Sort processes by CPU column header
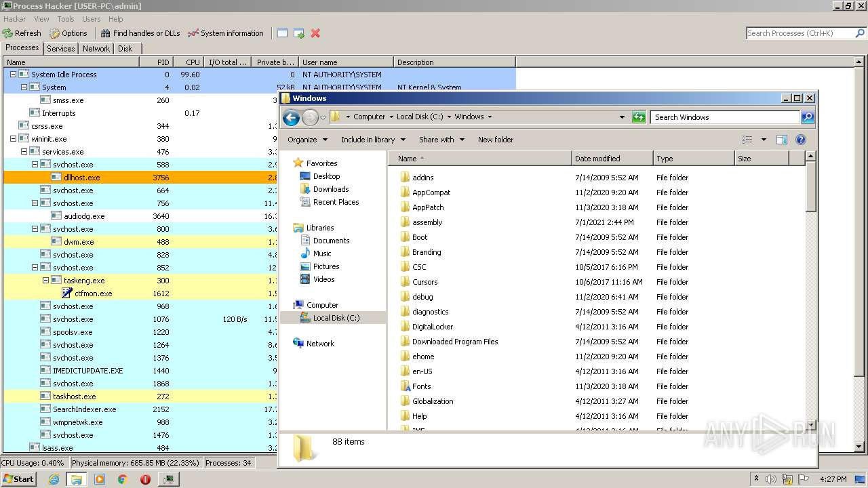Viewport: 868px width, 488px height. click(188, 62)
